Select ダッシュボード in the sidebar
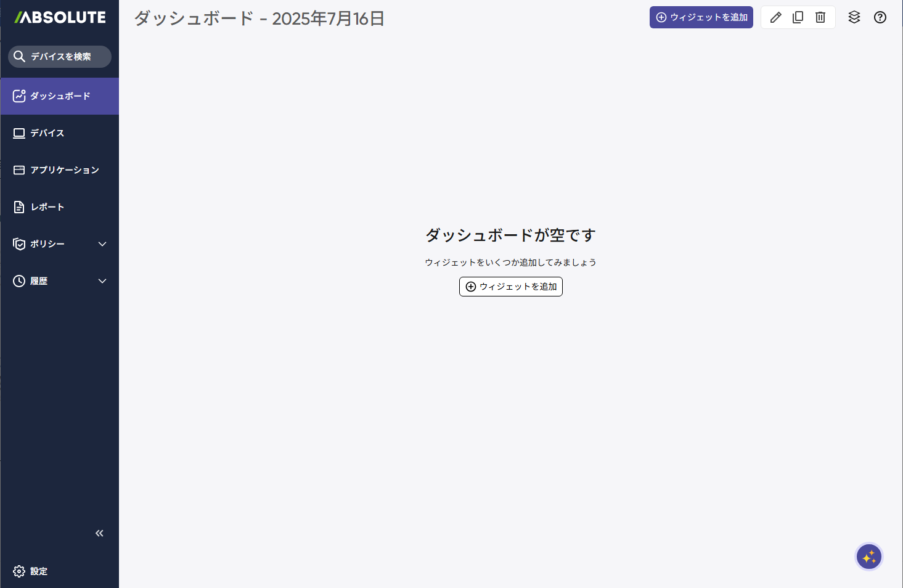This screenshot has width=903, height=588. 60,96
